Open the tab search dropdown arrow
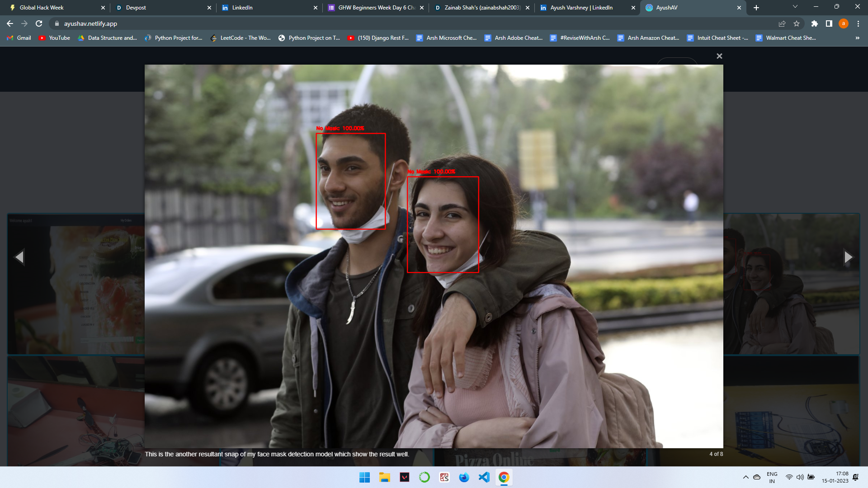The width and height of the screenshot is (868, 488). tap(795, 7)
